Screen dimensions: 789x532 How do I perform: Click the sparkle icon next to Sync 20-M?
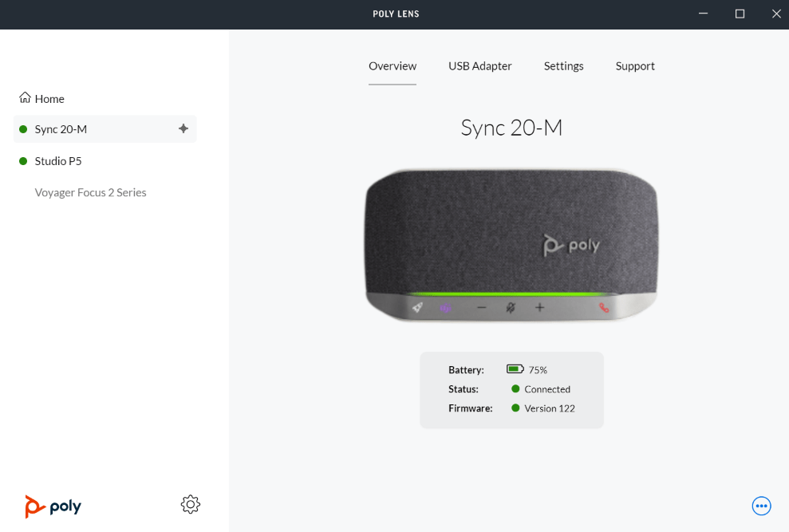[x=183, y=128]
